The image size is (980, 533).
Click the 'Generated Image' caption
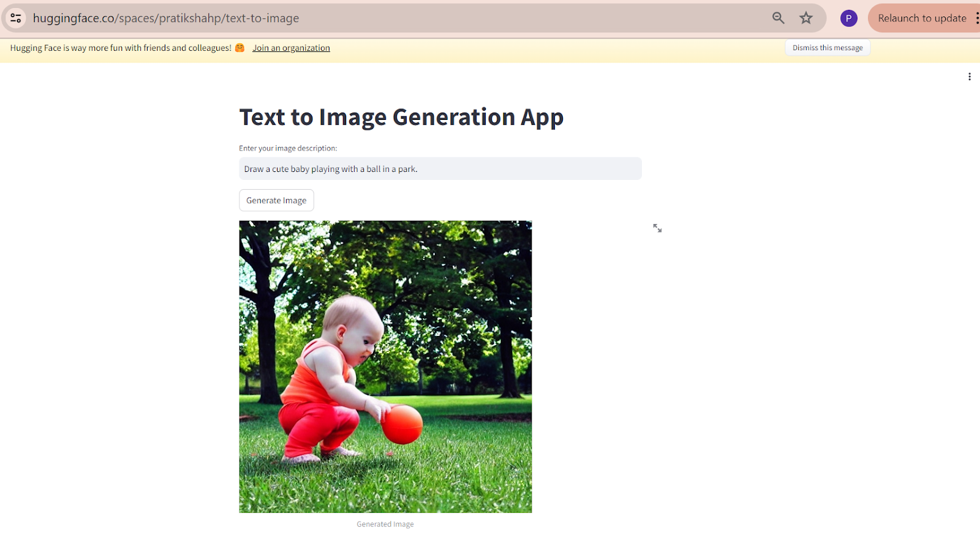click(385, 524)
